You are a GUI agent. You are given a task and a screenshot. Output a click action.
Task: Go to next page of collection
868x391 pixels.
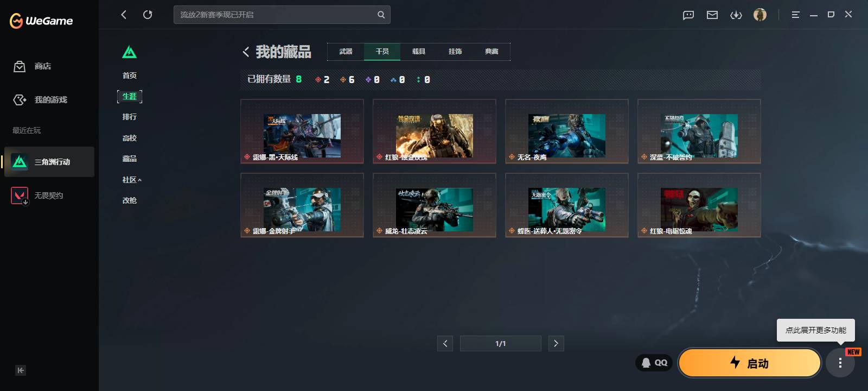(556, 343)
